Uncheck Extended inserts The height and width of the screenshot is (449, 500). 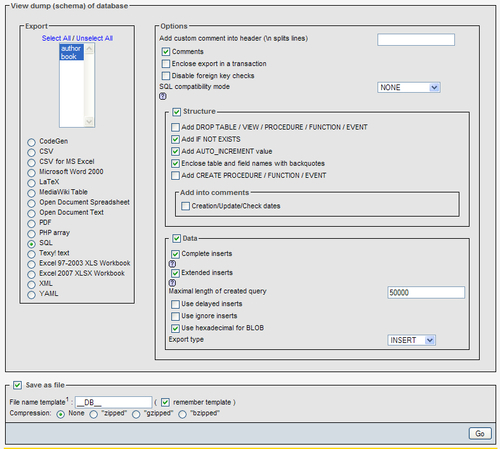pyautogui.click(x=175, y=273)
